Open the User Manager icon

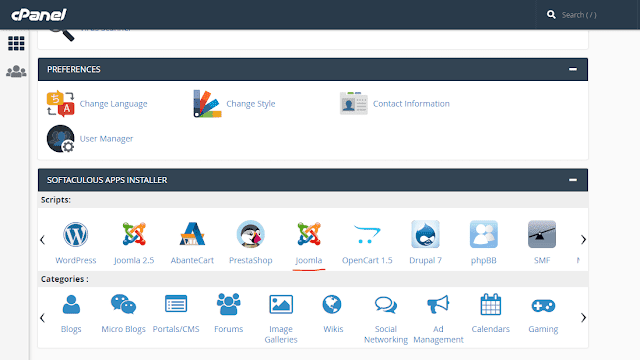(60, 139)
